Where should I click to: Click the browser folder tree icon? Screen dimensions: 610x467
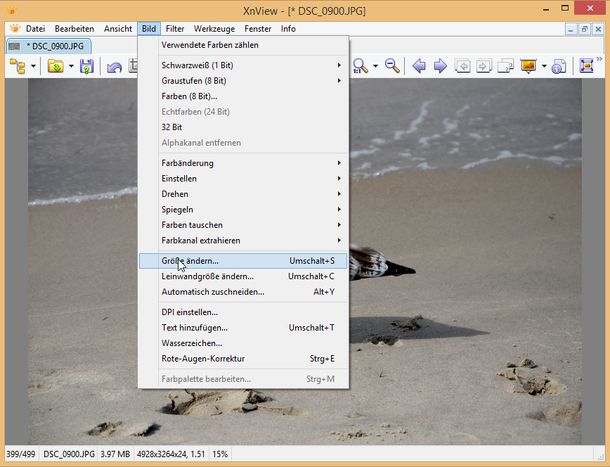pos(17,66)
